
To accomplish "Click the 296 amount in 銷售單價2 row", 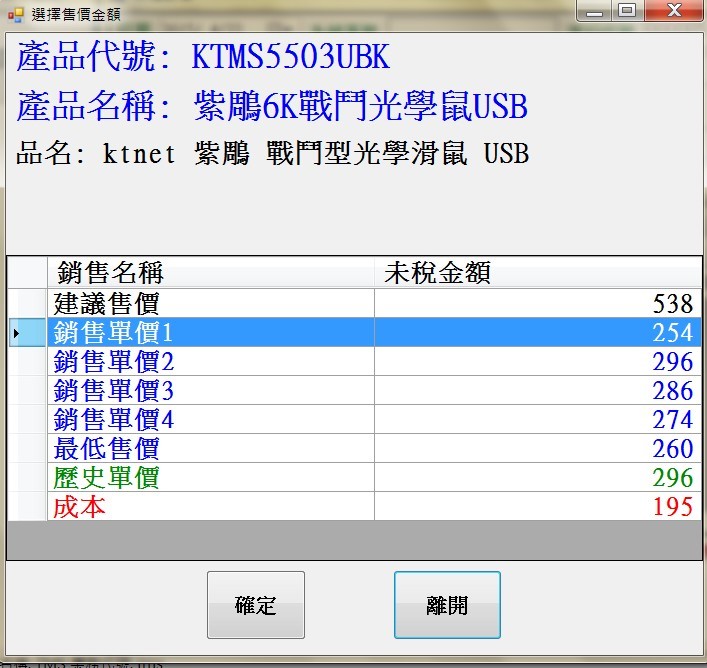I will [538, 361].
